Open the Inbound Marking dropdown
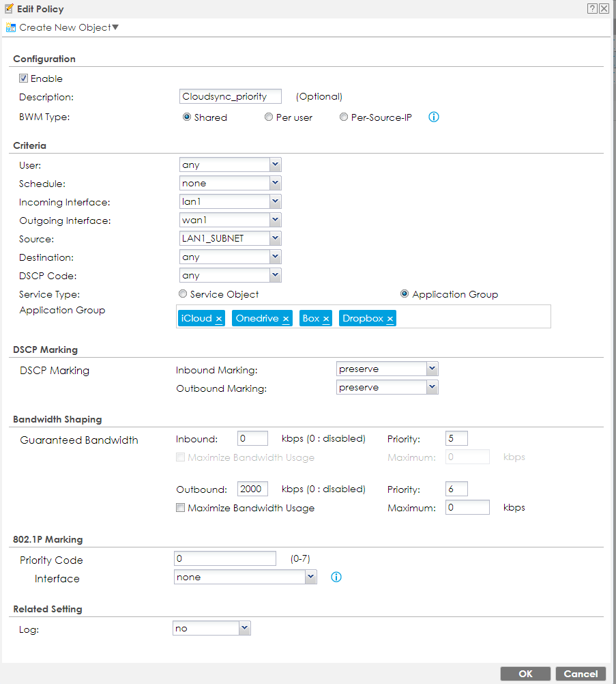The width and height of the screenshot is (616, 684). [432, 369]
